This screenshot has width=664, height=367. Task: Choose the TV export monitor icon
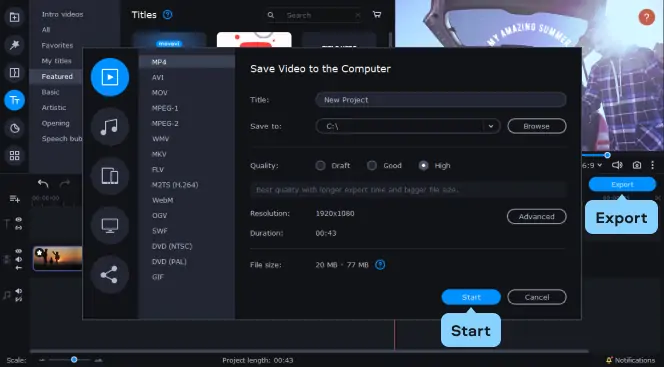point(110,225)
